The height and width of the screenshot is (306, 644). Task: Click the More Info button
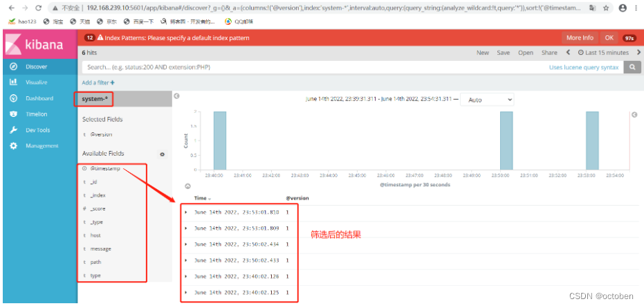click(580, 38)
